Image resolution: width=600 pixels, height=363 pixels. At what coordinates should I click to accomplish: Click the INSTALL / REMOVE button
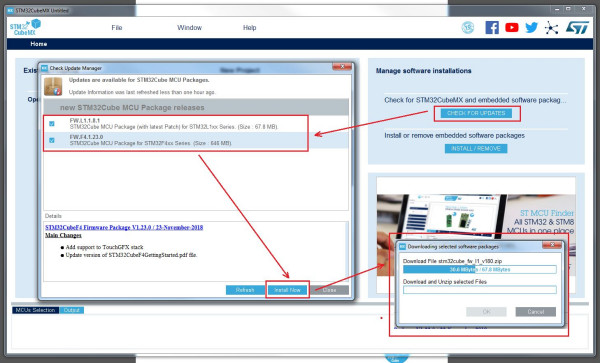476,148
